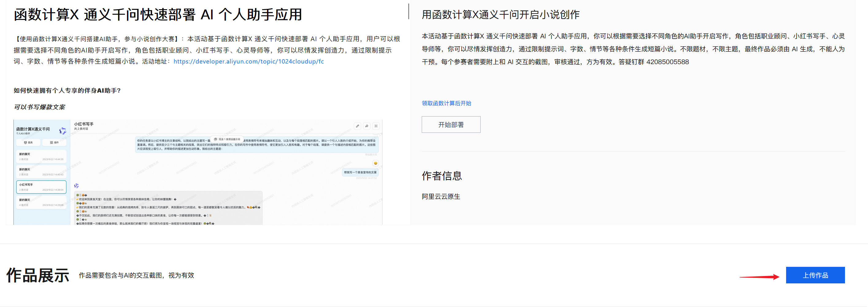
Task: Click the DingTalk group number 42085005588
Action: (x=667, y=62)
